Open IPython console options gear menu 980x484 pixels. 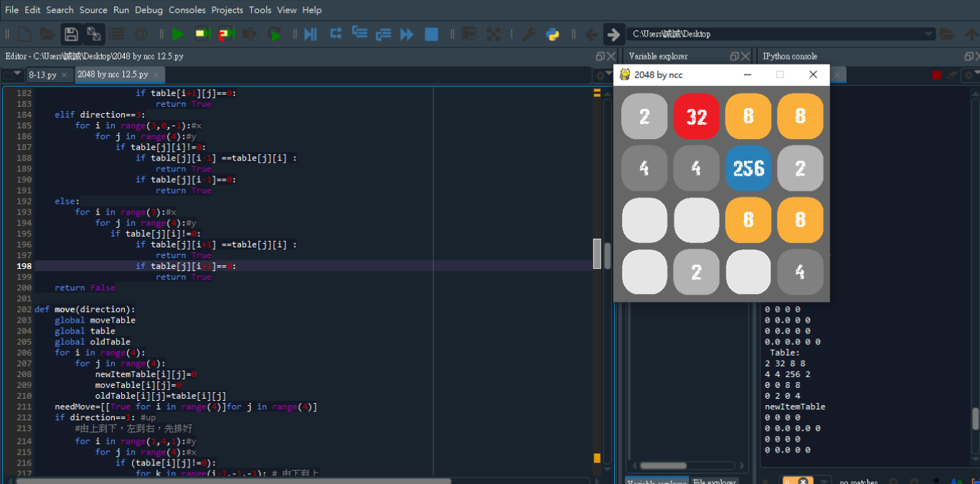[970, 75]
